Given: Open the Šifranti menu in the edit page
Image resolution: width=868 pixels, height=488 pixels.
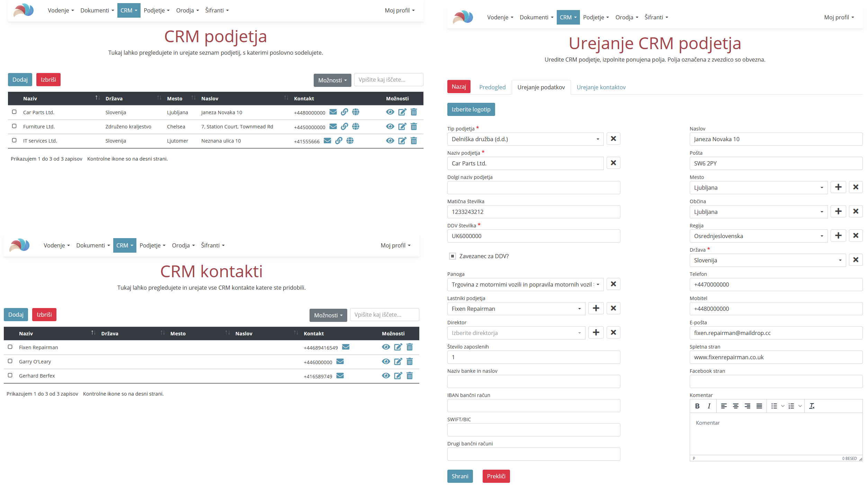Looking at the screenshot, I should click(x=656, y=17).
